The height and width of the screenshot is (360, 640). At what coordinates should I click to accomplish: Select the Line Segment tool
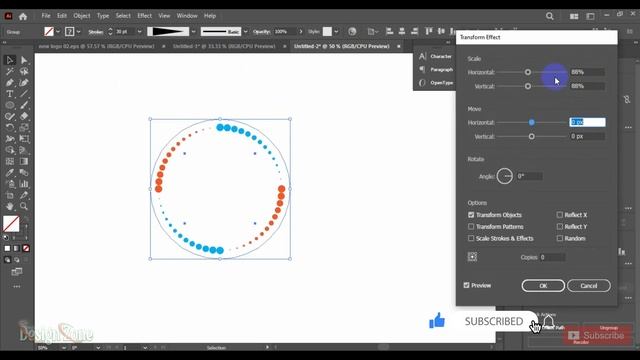(x=24, y=94)
